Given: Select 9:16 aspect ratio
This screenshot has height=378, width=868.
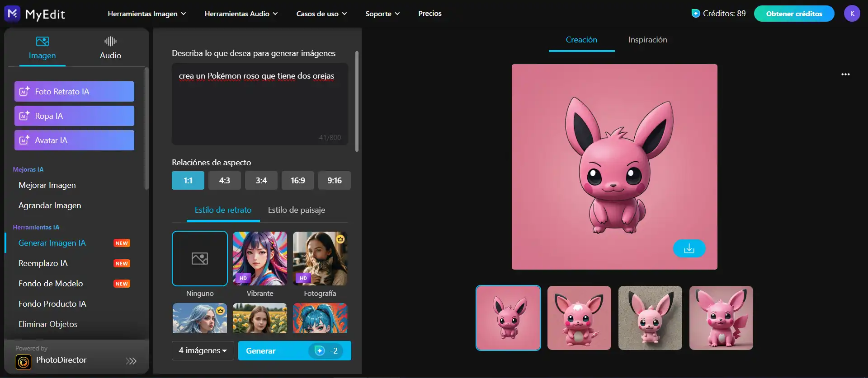Looking at the screenshot, I should (335, 181).
